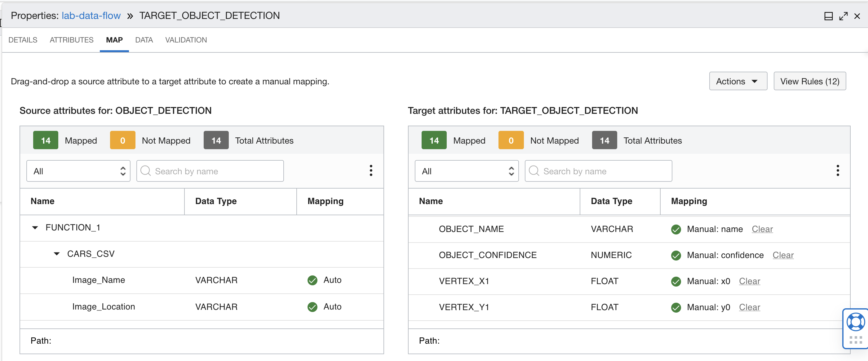Collapse the CARS_CSV tree node
Screen dimensions: 868x361
(56, 254)
